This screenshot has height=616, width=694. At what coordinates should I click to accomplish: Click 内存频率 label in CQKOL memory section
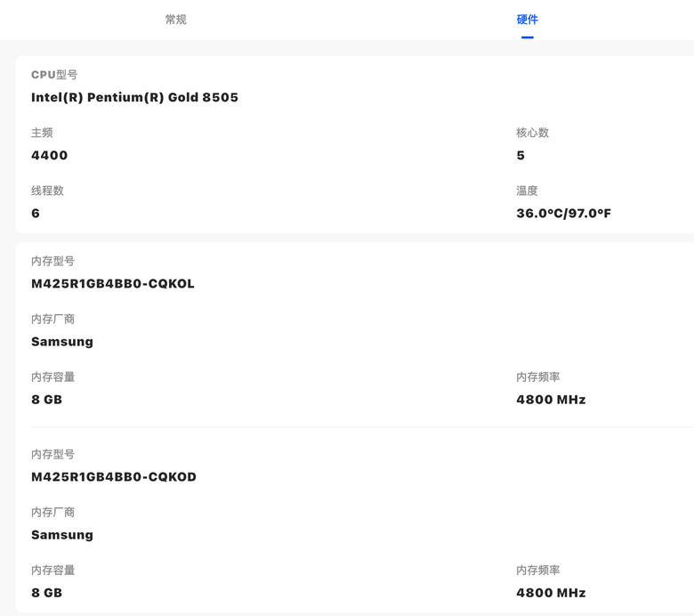pyautogui.click(x=537, y=377)
